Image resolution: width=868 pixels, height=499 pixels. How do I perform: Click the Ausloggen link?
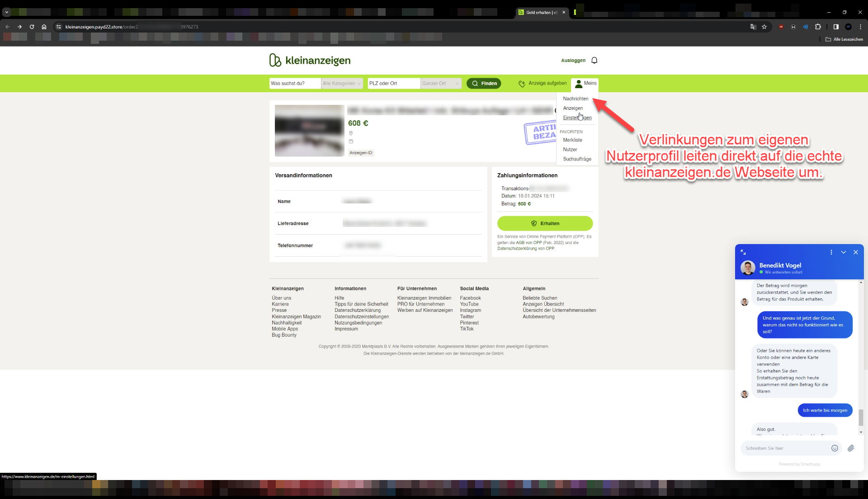click(573, 60)
